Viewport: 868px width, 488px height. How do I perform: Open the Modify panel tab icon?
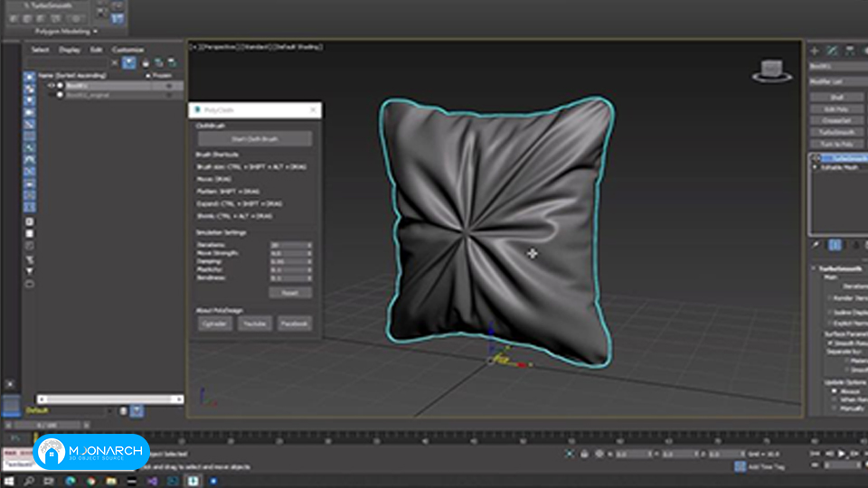pyautogui.click(x=832, y=51)
